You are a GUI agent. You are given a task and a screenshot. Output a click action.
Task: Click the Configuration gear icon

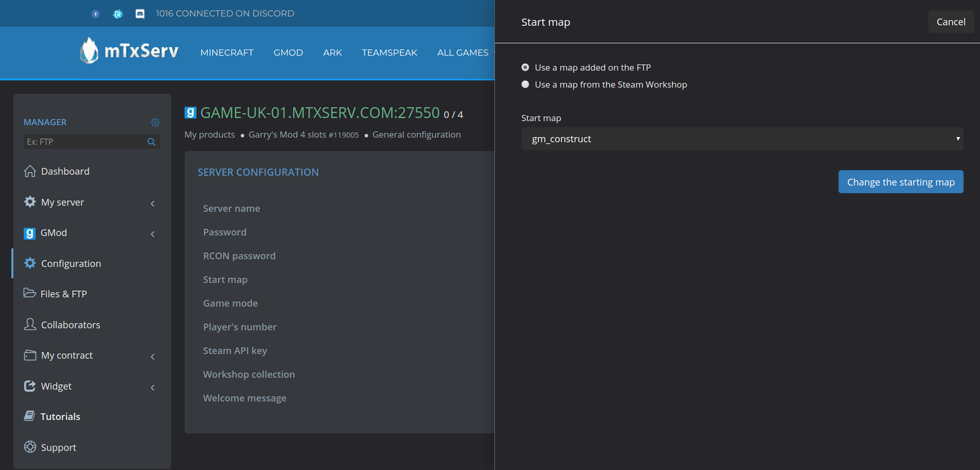[x=30, y=263]
